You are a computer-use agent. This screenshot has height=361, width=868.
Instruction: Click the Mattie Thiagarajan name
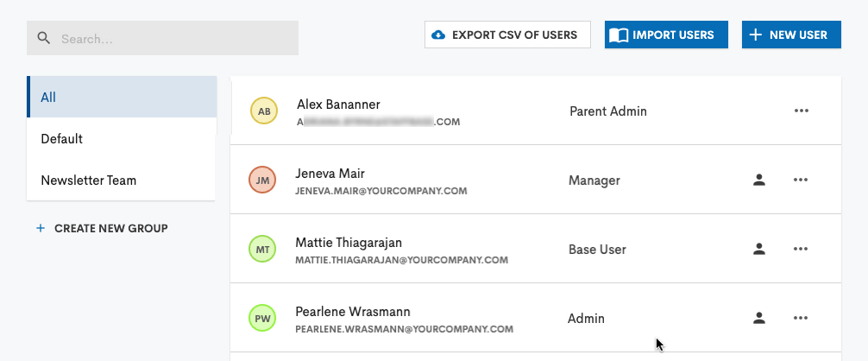(349, 243)
